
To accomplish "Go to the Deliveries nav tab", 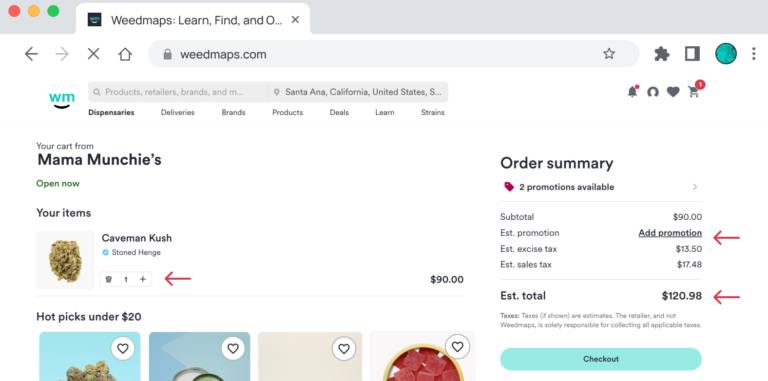I will pos(178,113).
